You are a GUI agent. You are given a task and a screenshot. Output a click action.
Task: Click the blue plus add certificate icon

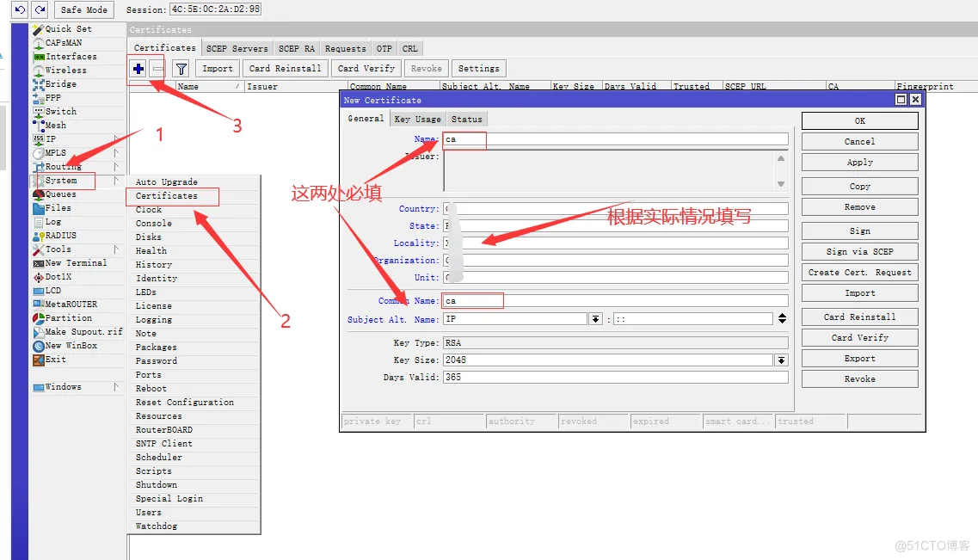138,69
